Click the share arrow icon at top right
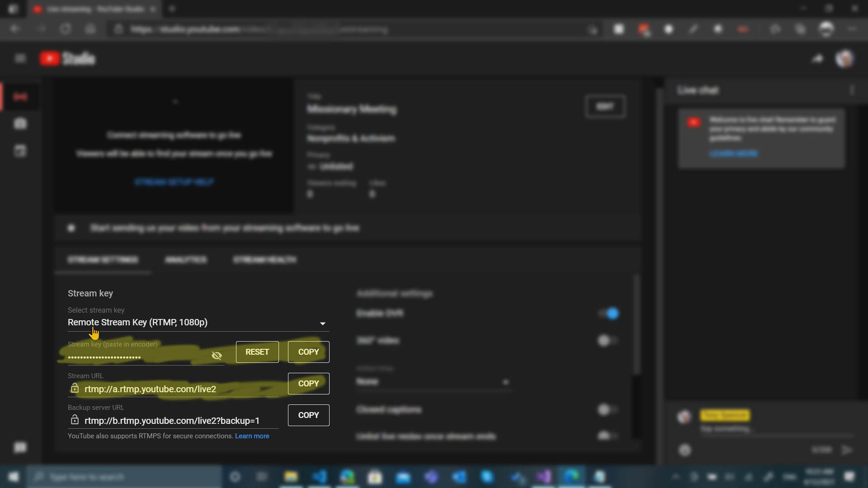868x488 pixels. [817, 58]
